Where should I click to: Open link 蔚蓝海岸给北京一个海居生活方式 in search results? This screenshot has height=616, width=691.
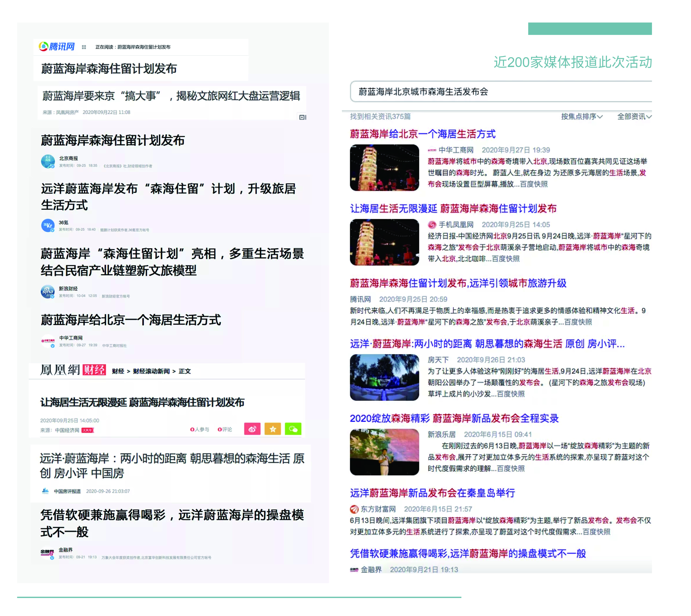[x=422, y=134]
